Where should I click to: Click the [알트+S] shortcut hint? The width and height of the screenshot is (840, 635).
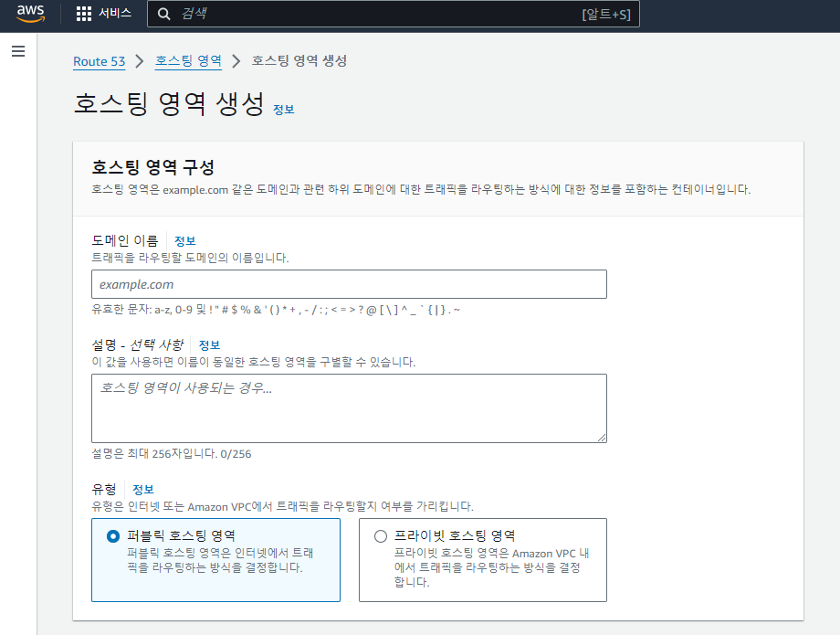pos(606,14)
